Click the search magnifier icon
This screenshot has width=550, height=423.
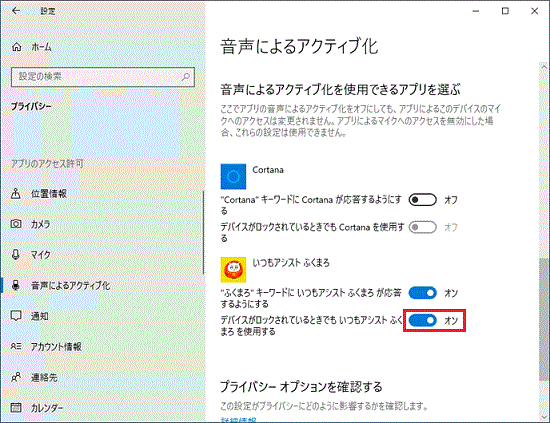point(186,76)
